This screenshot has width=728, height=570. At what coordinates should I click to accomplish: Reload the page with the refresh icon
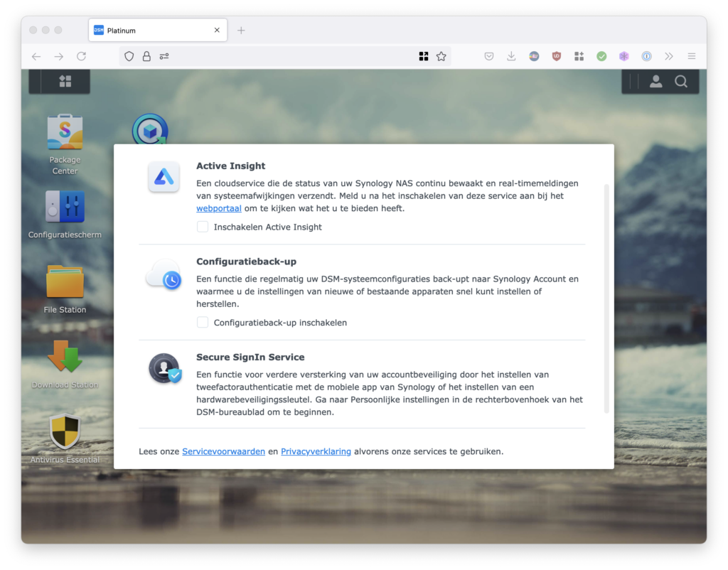click(x=81, y=57)
